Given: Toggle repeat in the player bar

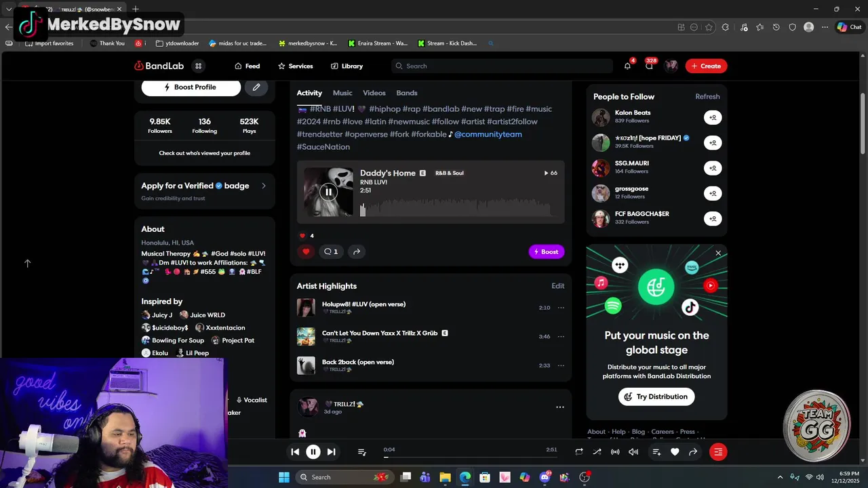Looking at the screenshot, I should 579,452.
